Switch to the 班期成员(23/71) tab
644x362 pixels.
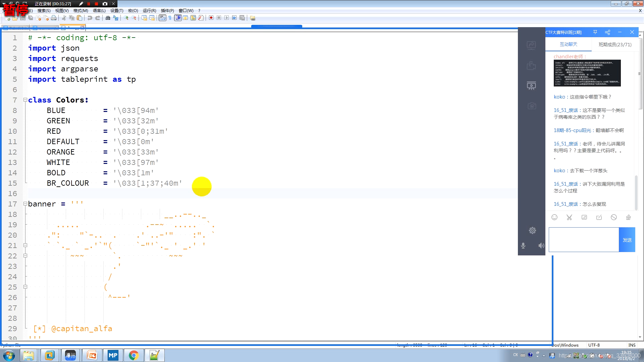click(615, 44)
